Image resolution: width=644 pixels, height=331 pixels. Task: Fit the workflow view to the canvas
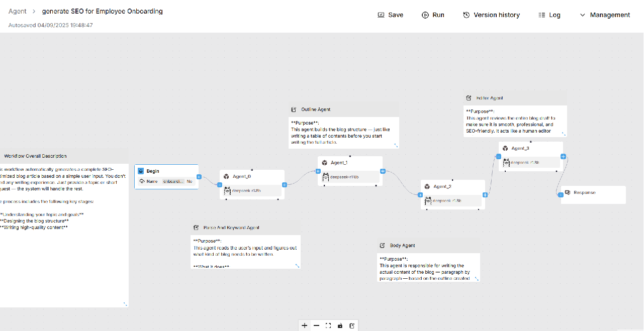(x=328, y=325)
